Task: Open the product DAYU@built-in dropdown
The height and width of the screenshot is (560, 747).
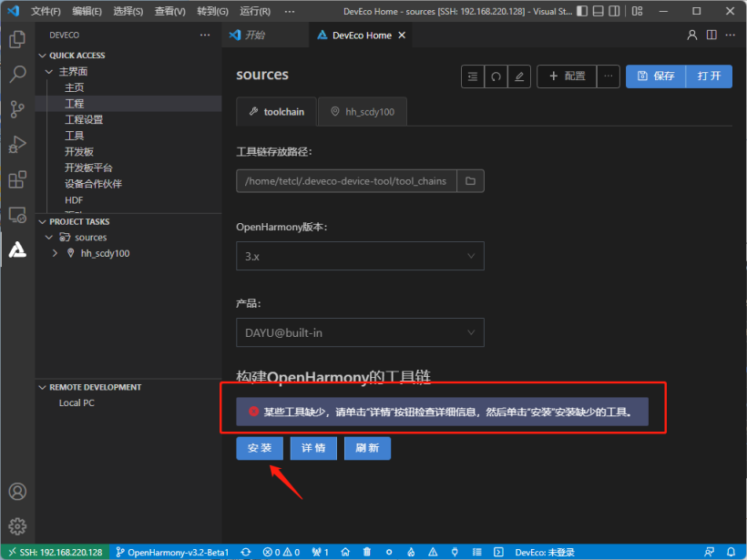Action: (360, 332)
